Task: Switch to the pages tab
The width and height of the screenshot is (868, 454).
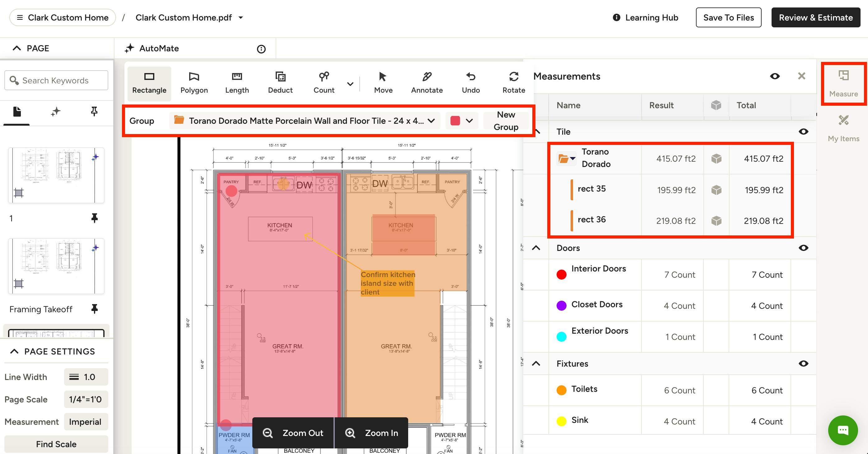Action: pyautogui.click(x=17, y=112)
